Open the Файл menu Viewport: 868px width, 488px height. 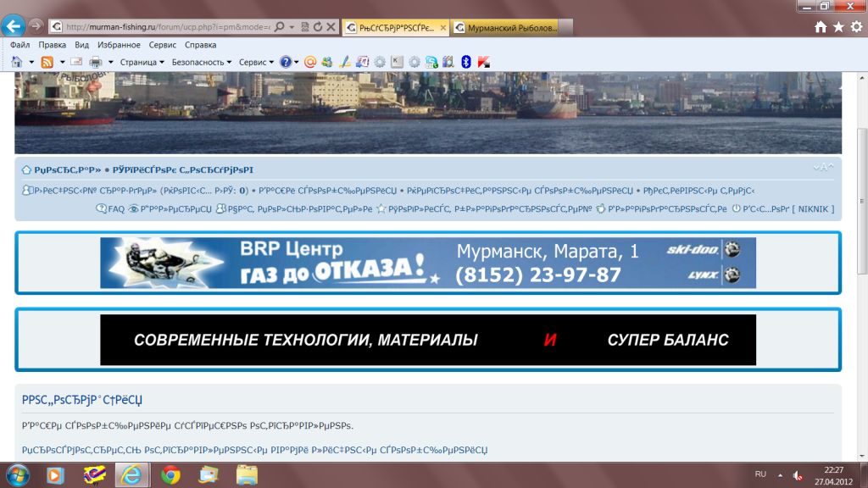click(x=20, y=45)
